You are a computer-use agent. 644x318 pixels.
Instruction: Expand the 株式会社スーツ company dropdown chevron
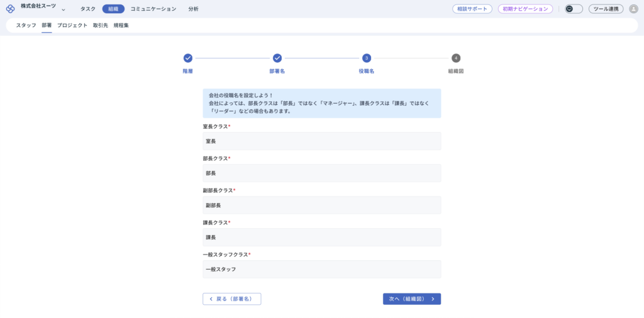[x=64, y=9]
